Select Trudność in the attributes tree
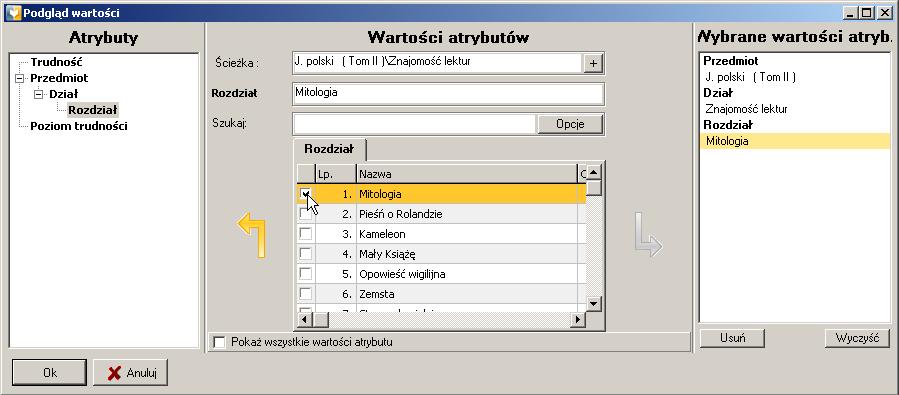This screenshot has width=899, height=395. [56, 62]
